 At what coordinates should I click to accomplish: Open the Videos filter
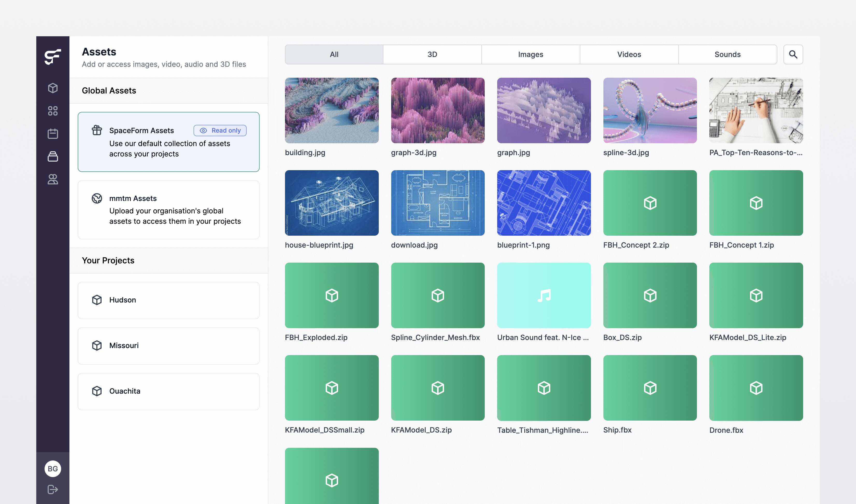click(629, 54)
